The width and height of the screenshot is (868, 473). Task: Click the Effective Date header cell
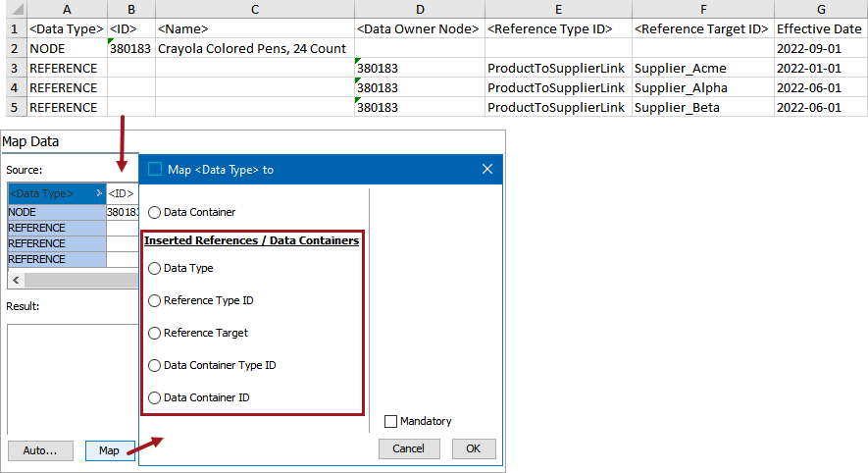(821, 28)
